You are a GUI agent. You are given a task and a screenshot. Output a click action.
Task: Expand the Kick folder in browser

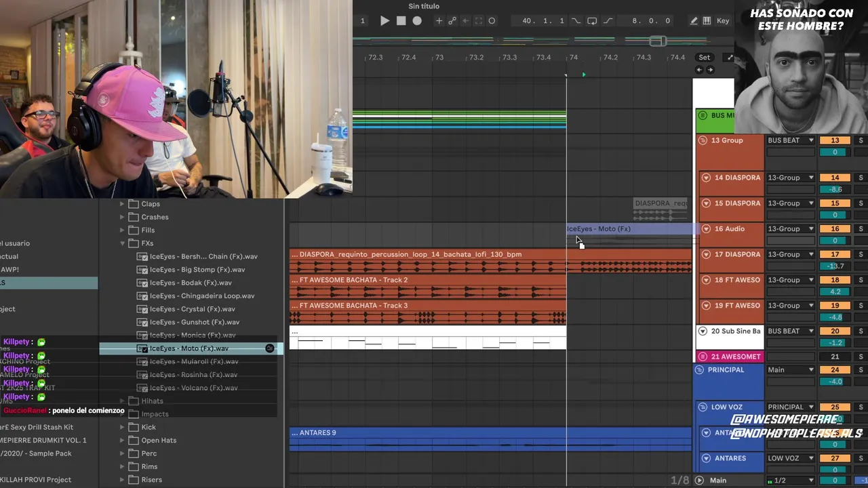[x=122, y=427]
